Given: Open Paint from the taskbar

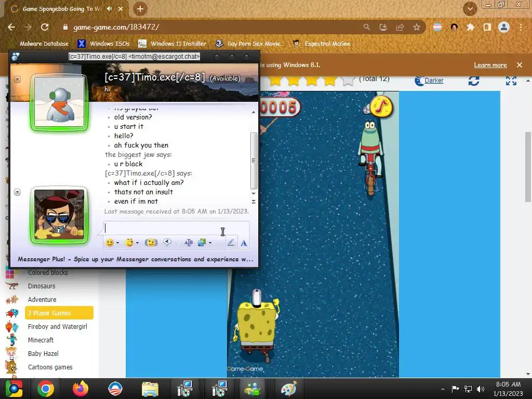Looking at the screenshot, I should pyautogui.click(x=289, y=389).
